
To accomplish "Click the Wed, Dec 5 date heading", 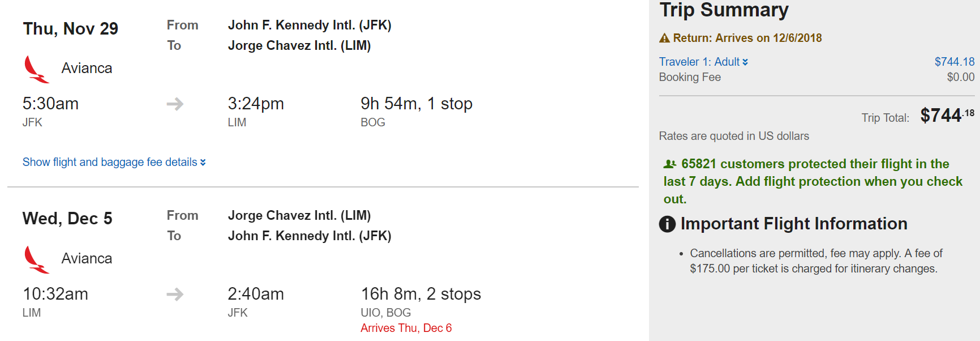I will pyautogui.click(x=67, y=219).
